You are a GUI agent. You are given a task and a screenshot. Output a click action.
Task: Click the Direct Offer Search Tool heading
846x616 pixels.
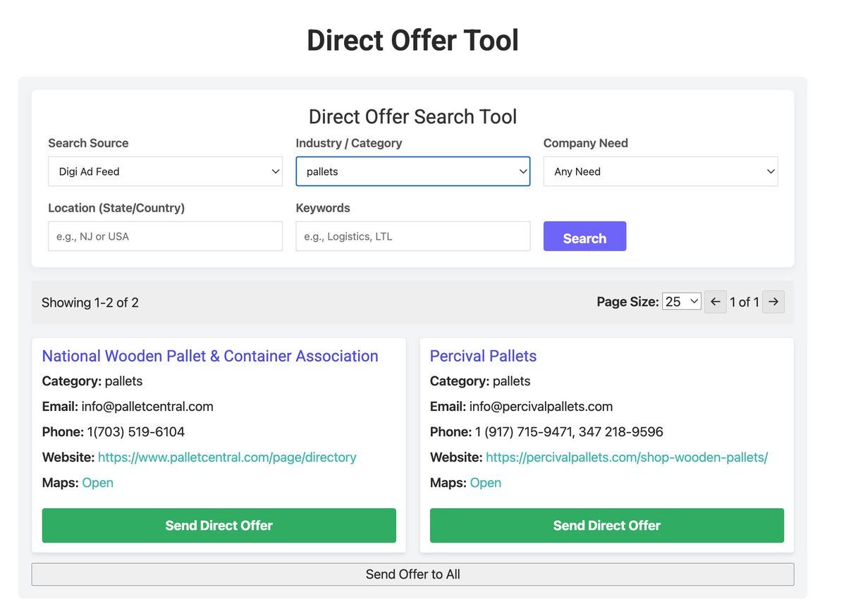coord(413,116)
